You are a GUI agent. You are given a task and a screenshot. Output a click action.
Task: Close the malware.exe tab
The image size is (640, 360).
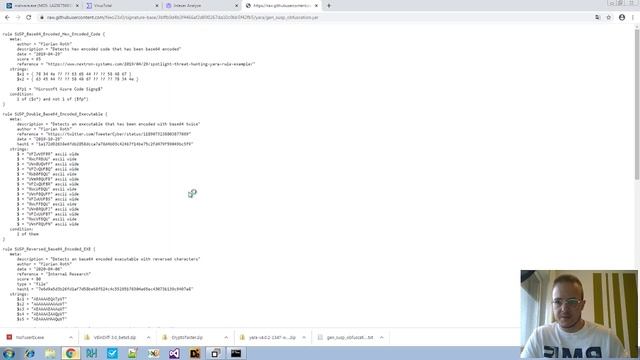(x=77, y=6)
